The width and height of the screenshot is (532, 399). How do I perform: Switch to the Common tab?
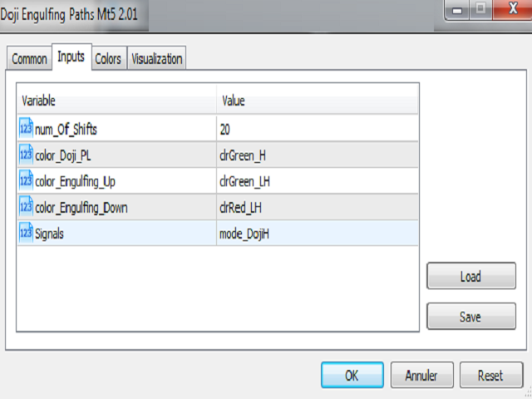[30, 58]
